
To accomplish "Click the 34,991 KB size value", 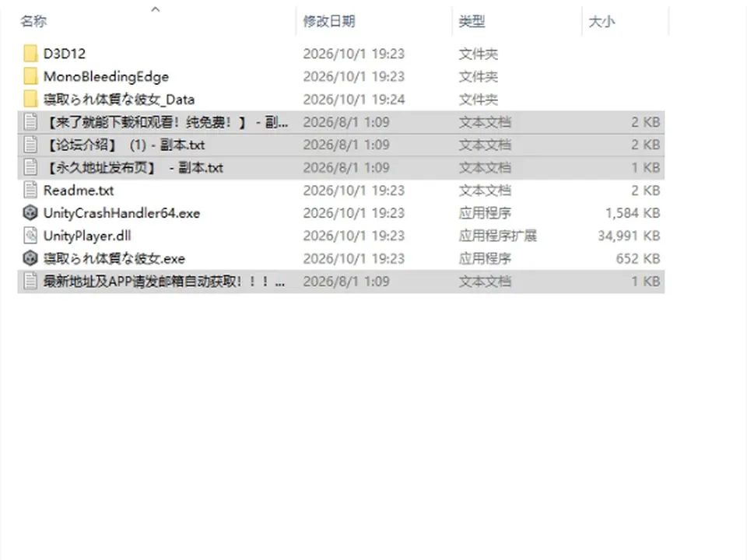I will [629, 236].
